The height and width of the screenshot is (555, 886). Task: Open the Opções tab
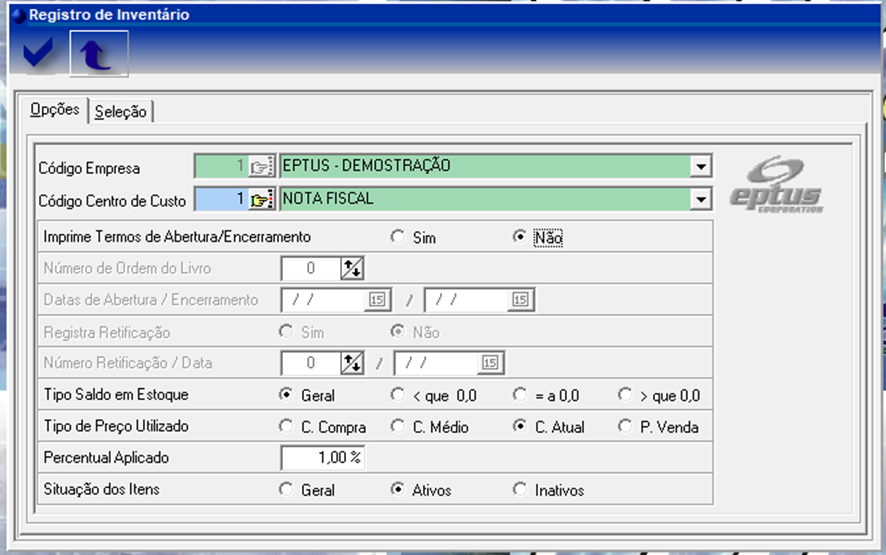(55, 110)
